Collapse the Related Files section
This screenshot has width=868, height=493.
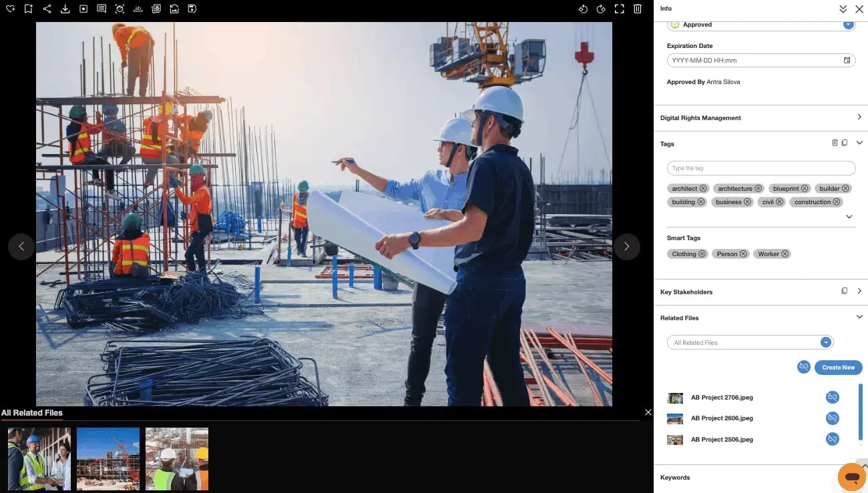tap(859, 317)
